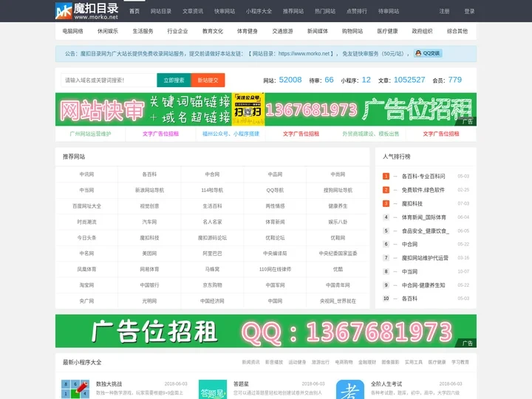Select the 新闻媒体 category
This screenshot has height=399, width=532.
coord(318,31)
